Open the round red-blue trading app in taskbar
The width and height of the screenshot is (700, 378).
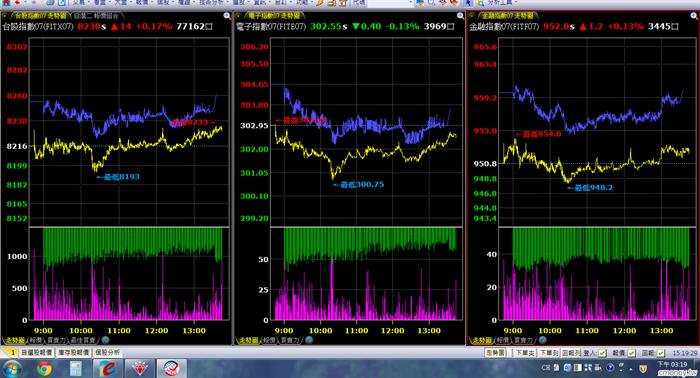pos(172,369)
